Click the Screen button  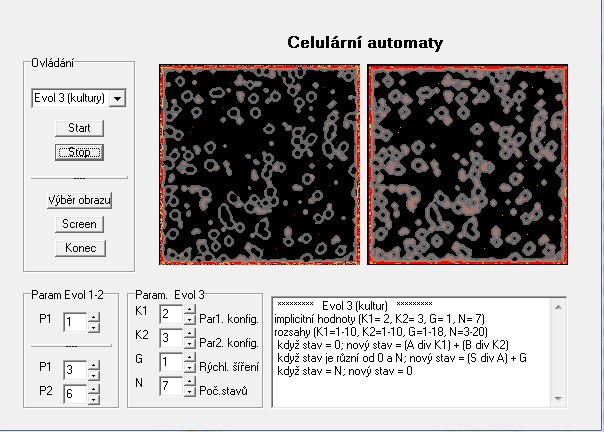pos(79,224)
